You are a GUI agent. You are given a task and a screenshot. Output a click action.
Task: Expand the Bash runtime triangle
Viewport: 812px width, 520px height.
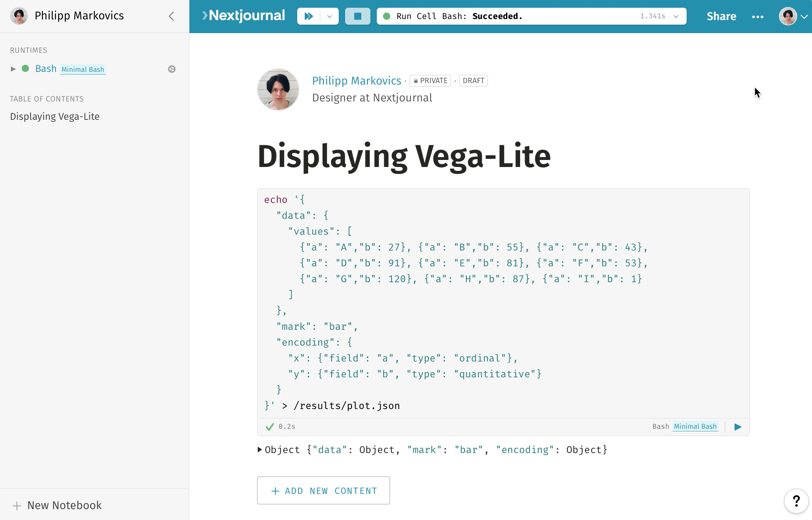coord(13,69)
